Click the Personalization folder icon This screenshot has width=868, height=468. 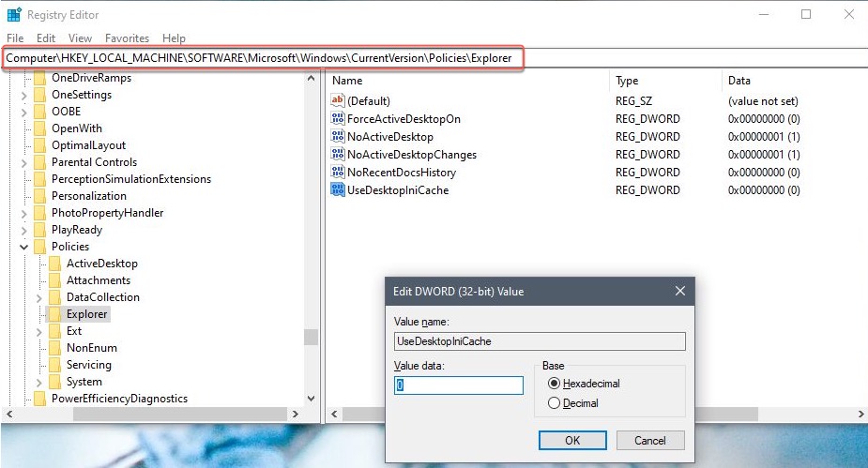[x=39, y=196]
